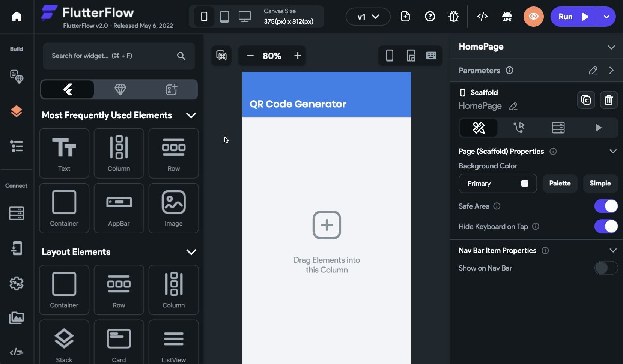Turn off Hide Keyboard on Tap
This screenshot has width=623, height=364.
pyautogui.click(x=606, y=226)
